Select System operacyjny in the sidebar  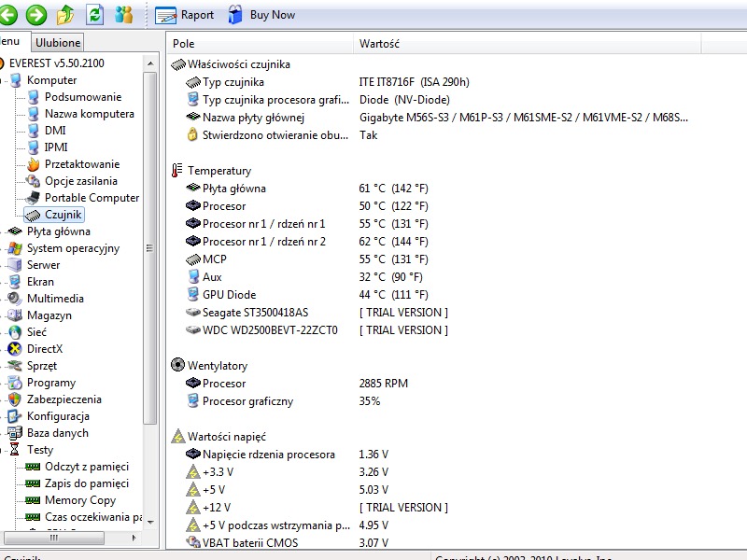(x=73, y=248)
